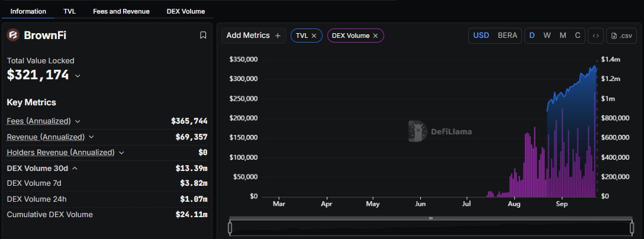644x239 pixels.
Task: Set chart denomination to BERA
Action: coord(507,35)
